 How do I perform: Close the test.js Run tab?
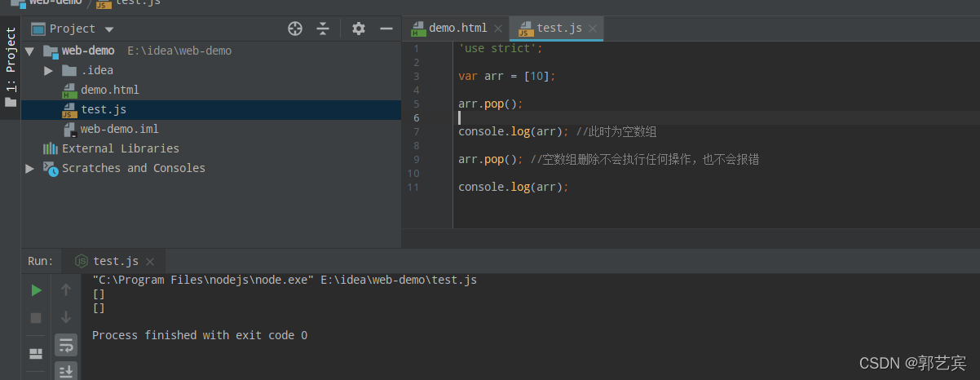pos(149,262)
